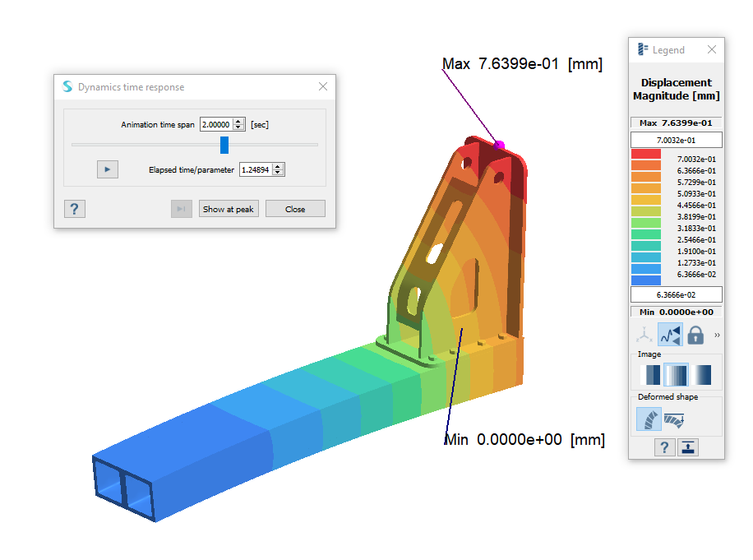Increase Animation time span with up arrow
Image resolution: width=753 pixels, height=560 pixels.
(238, 122)
